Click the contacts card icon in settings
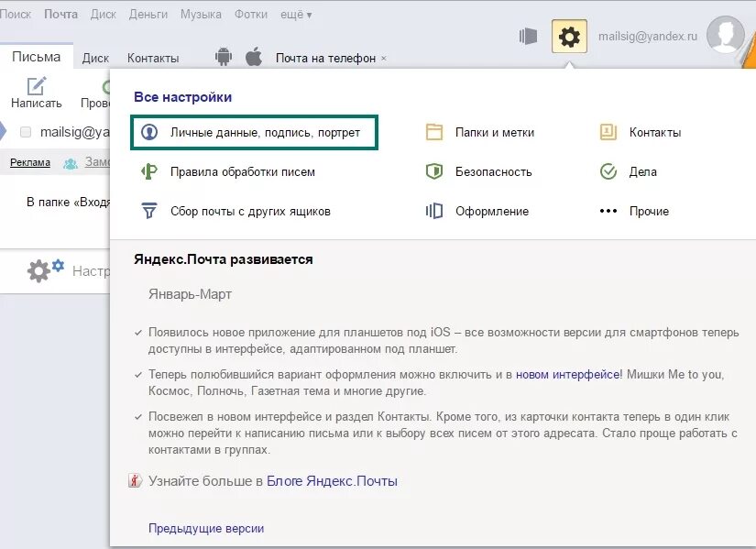Viewport: 756px width, 549px height. [x=608, y=132]
